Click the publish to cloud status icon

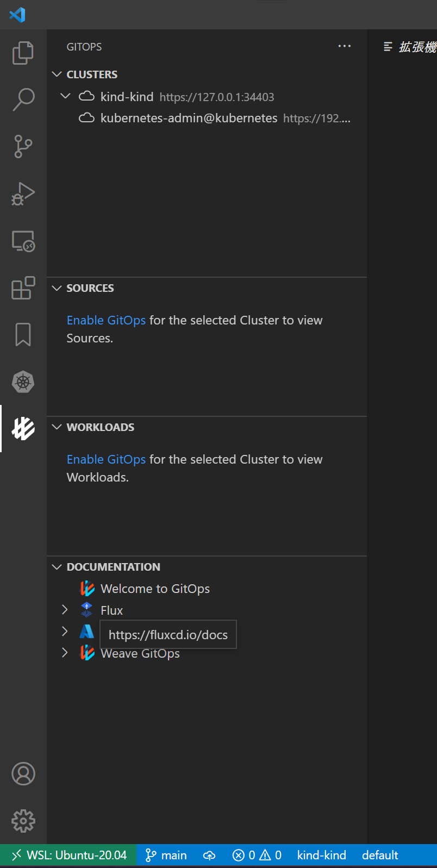coord(209,855)
